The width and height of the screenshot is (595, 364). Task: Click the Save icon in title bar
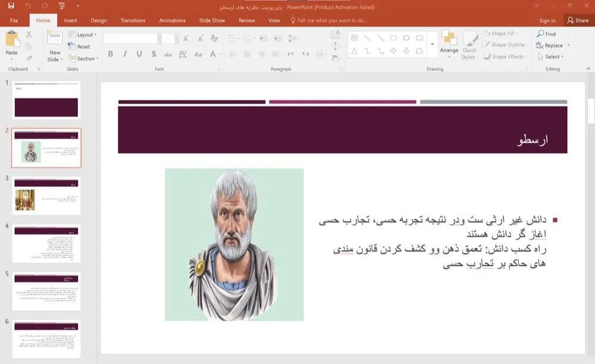point(11,6)
